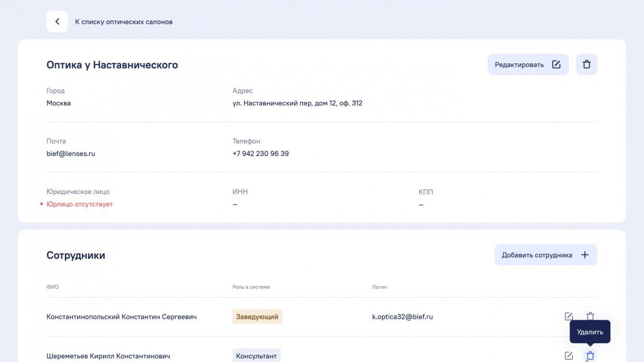This screenshot has width=644, height=362.
Task: Select the Консультант role badge
Action: pyautogui.click(x=257, y=356)
